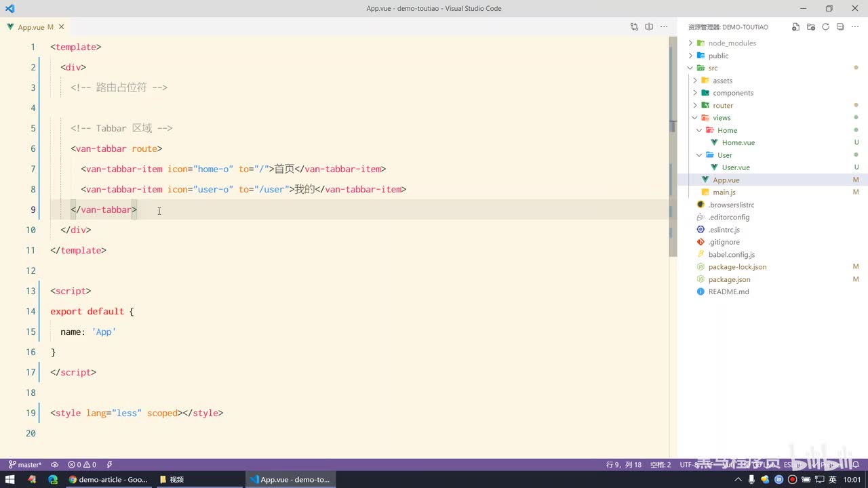Open the clock showing 10:01
This screenshot has height=488, width=868.
pos(852,479)
